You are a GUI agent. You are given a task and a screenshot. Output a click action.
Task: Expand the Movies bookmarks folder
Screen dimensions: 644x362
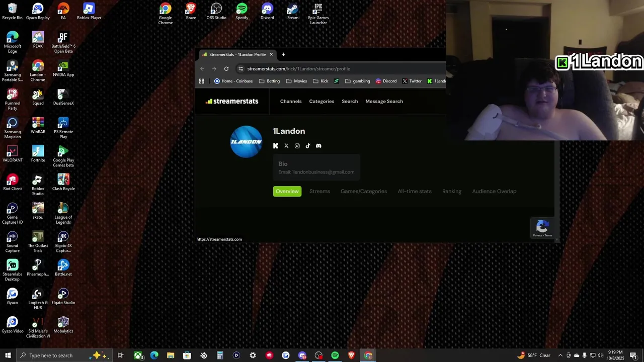(x=296, y=81)
